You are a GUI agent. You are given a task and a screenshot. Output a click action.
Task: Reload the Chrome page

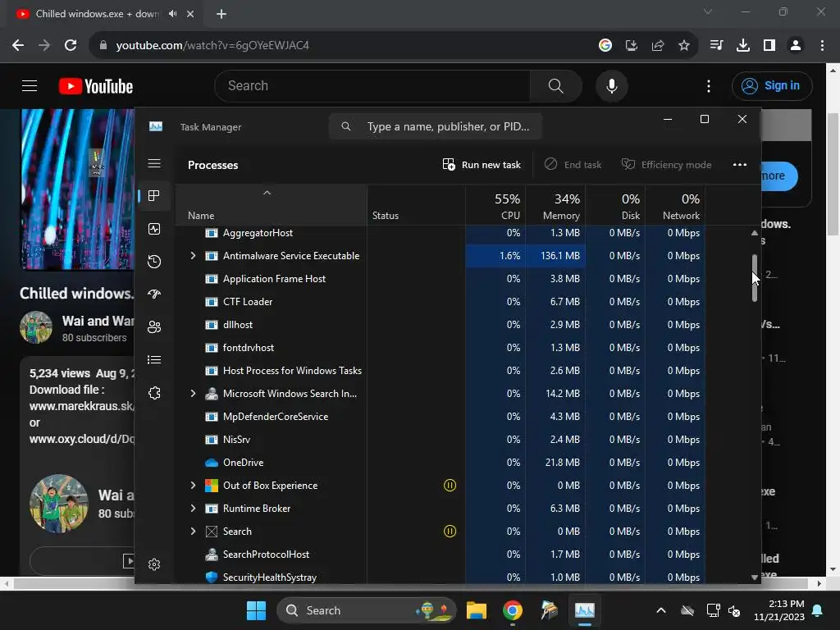click(71, 45)
